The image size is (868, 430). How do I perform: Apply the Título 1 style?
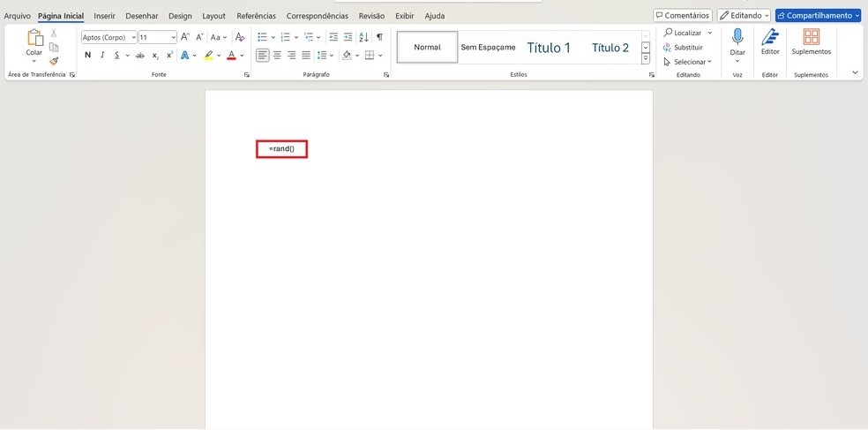[549, 47]
